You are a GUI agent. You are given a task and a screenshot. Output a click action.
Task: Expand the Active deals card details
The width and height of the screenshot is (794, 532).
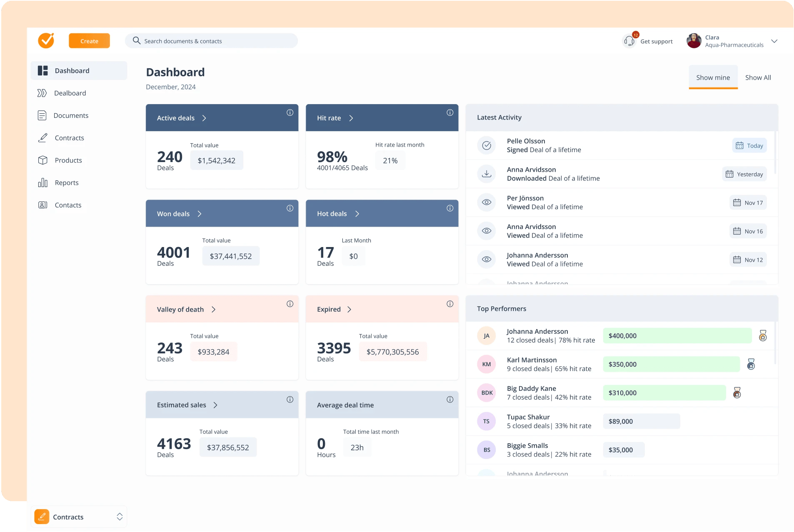(x=204, y=118)
